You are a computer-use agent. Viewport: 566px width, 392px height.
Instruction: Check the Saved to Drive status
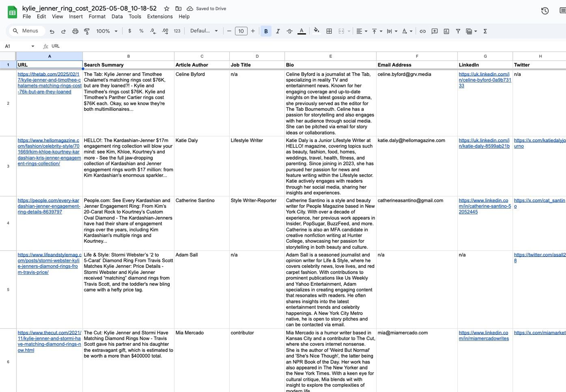point(206,9)
